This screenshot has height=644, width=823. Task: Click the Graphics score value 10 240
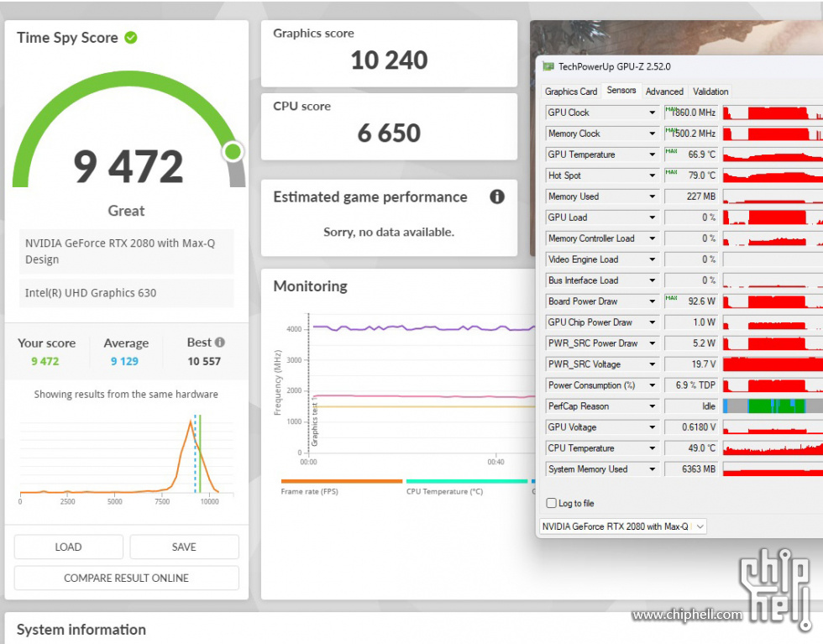click(390, 60)
